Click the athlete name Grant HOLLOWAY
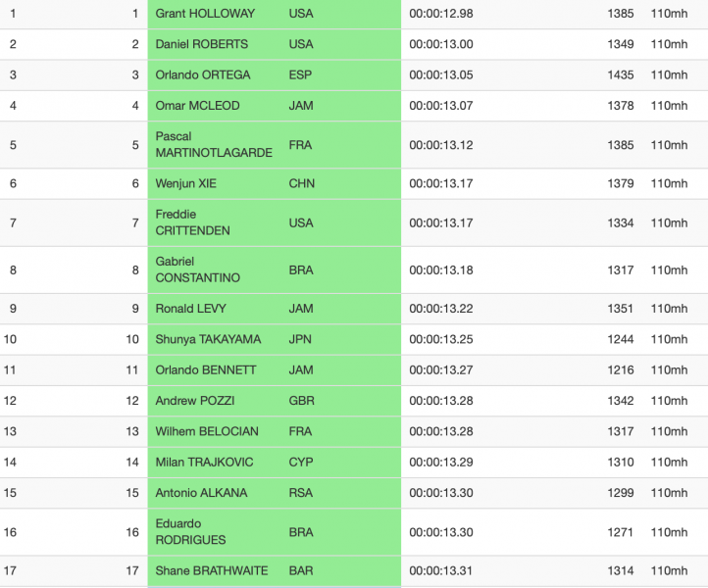The width and height of the screenshot is (708, 588). tap(205, 14)
